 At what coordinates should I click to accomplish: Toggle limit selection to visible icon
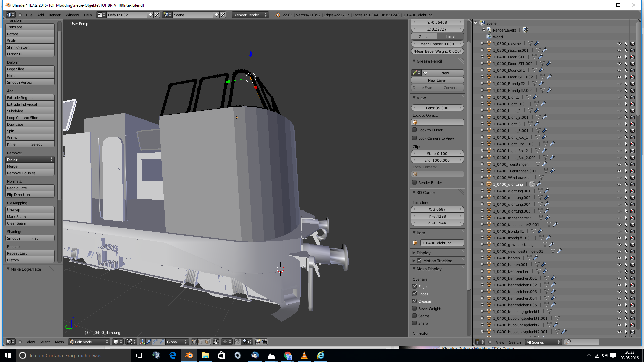(x=216, y=342)
